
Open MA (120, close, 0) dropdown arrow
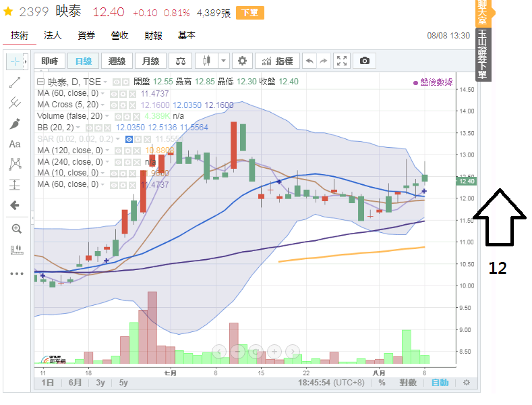pos(108,150)
